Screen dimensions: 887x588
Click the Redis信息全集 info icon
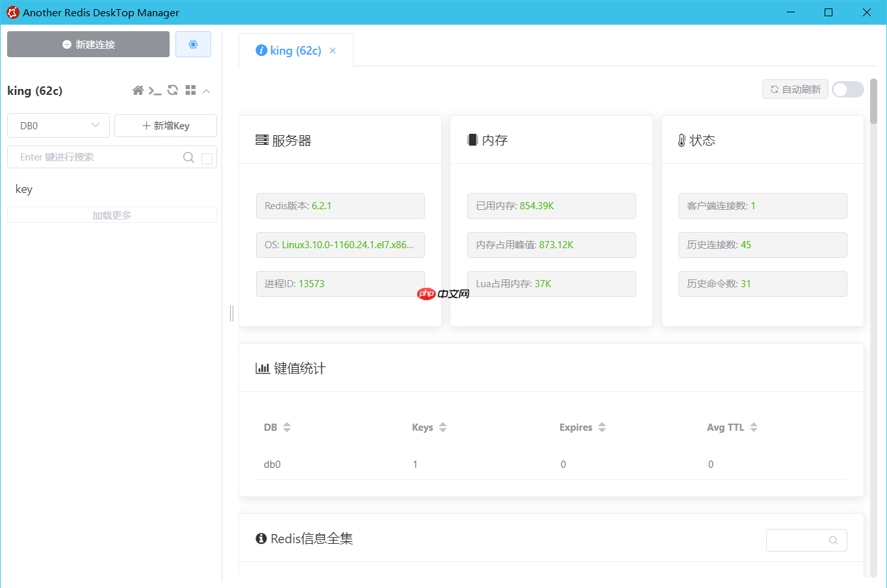click(261, 538)
